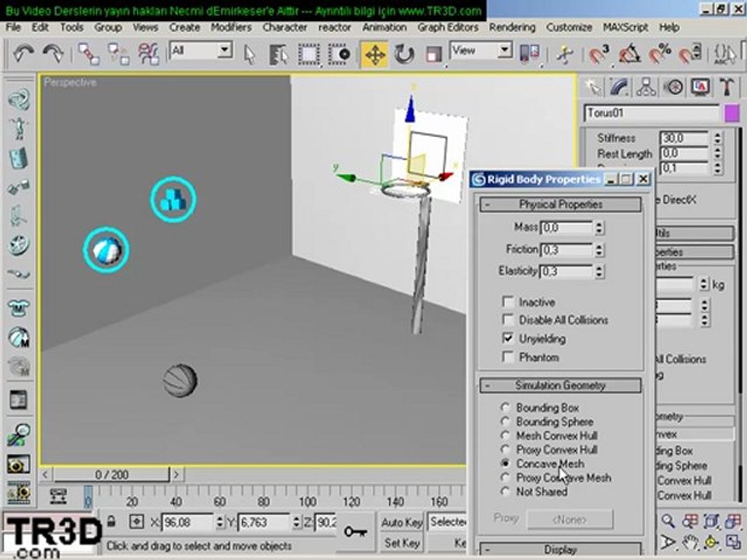Open the Selected key filter dropdown

(447, 523)
